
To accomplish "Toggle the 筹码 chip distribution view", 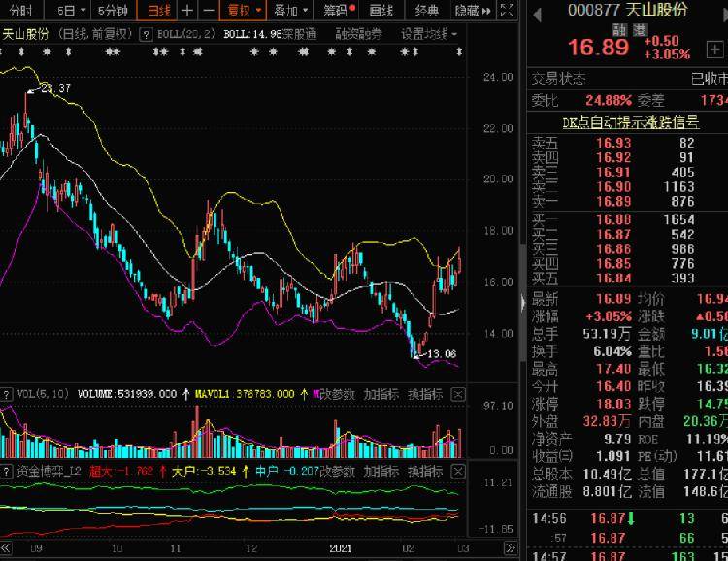I will (x=338, y=11).
